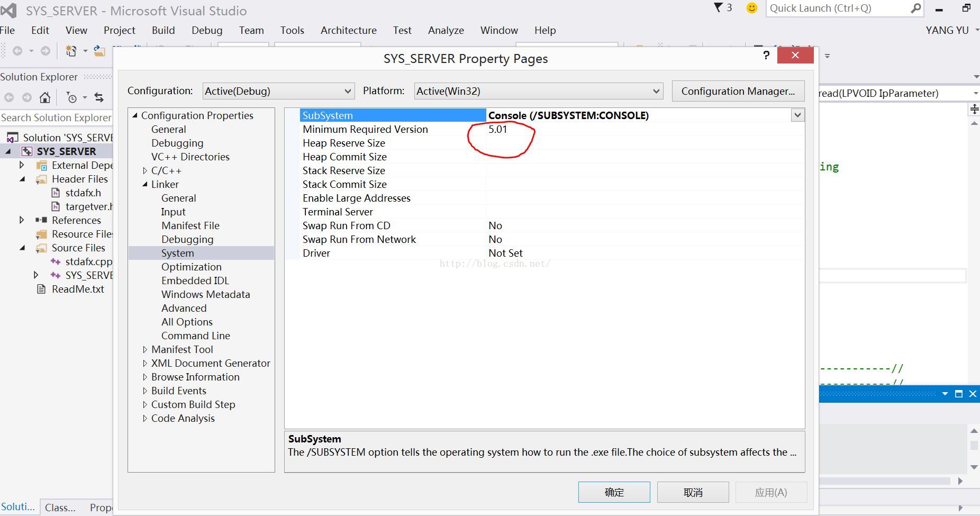Click the stdafx.cpp file icon
980x516 pixels.
point(56,261)
